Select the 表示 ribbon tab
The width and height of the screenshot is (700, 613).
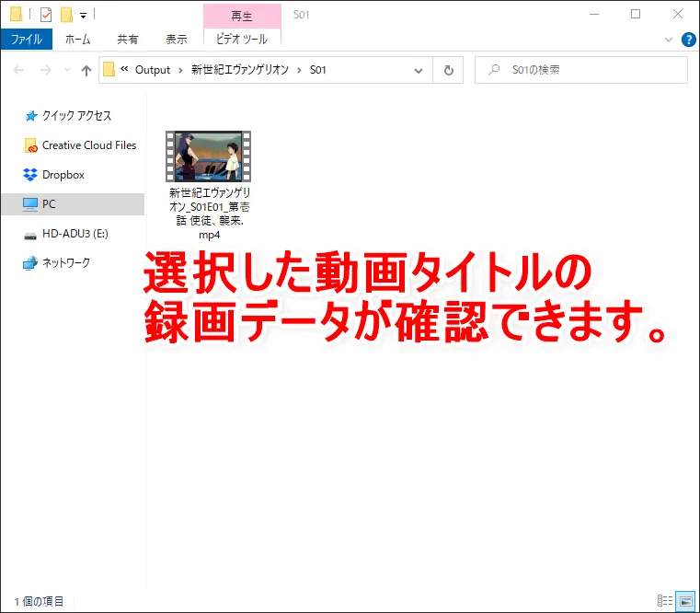click(x=177, y=40)
